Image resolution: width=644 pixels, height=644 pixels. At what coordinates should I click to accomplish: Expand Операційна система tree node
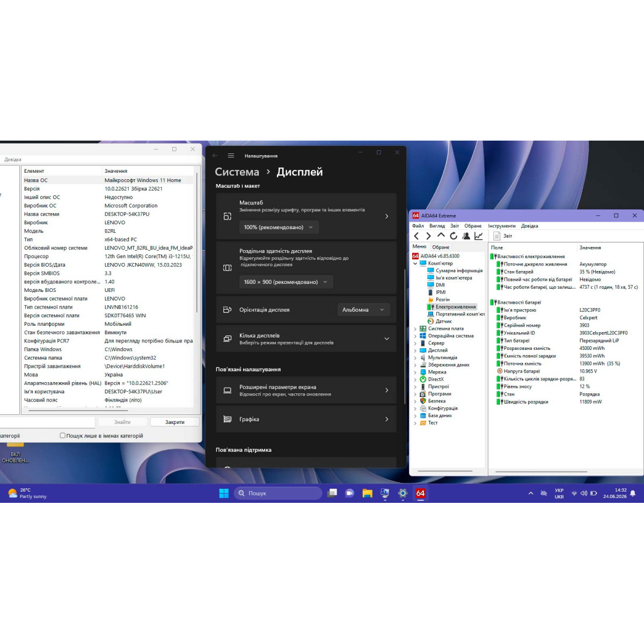415,336
